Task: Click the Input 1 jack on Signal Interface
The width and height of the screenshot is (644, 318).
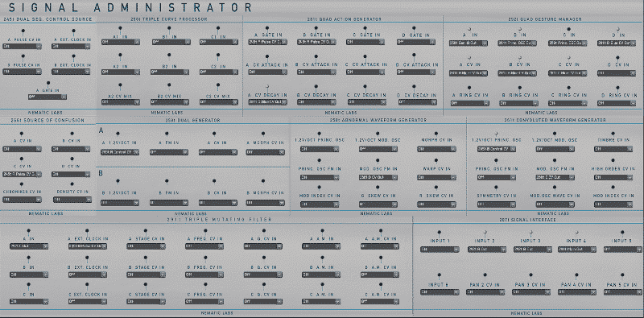Action: pyautogui.click(x=439, y=233)
